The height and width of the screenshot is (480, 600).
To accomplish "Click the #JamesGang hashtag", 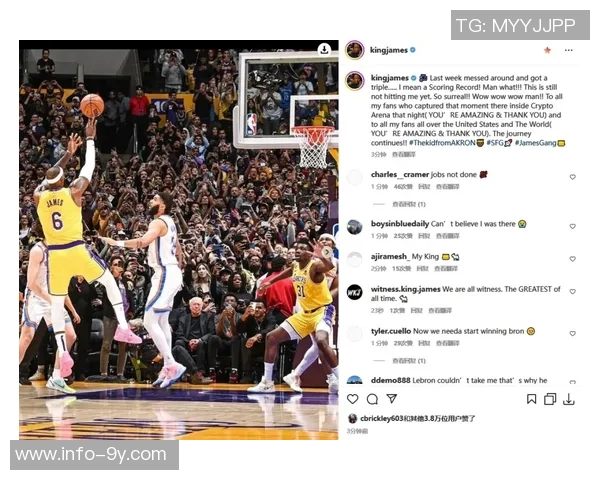I will [x=535, y=143].
